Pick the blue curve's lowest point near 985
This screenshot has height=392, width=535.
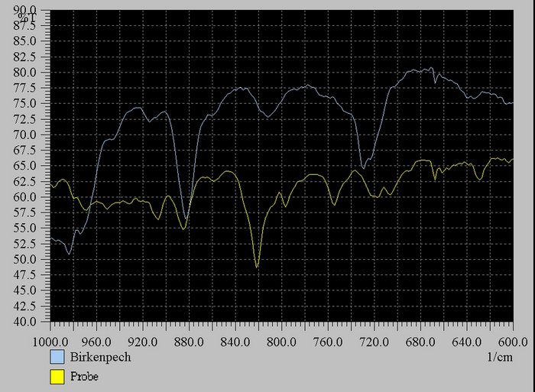click(x=69, y=253)
